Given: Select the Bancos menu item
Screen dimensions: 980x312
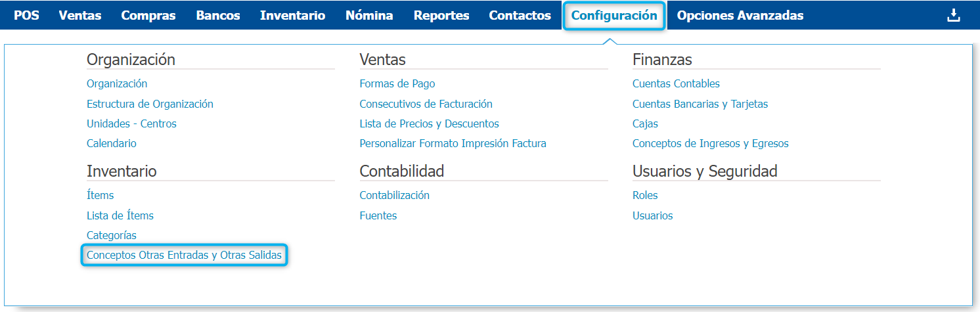Looking at the screenshot, I should (x=218, y=15).
